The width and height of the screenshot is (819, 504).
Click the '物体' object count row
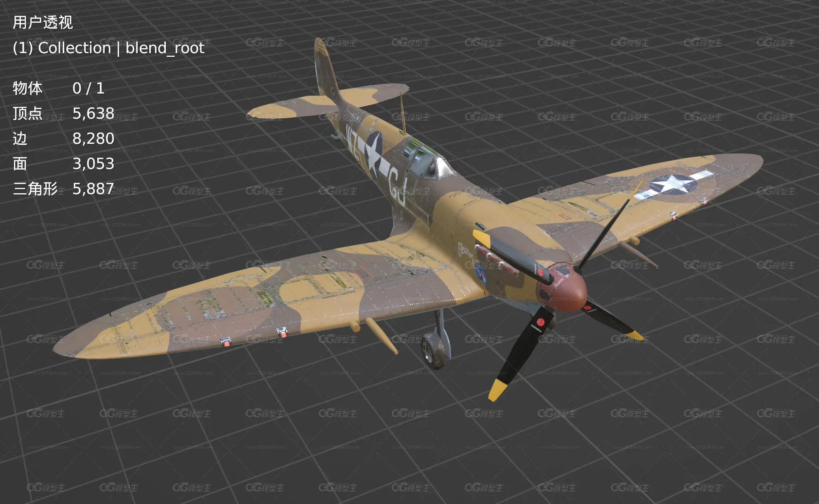(59, 88)
